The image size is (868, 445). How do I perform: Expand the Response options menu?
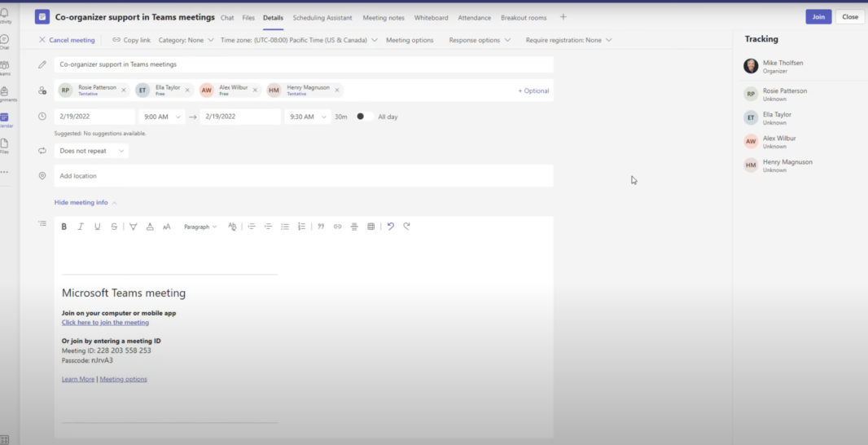coord(480,40)
